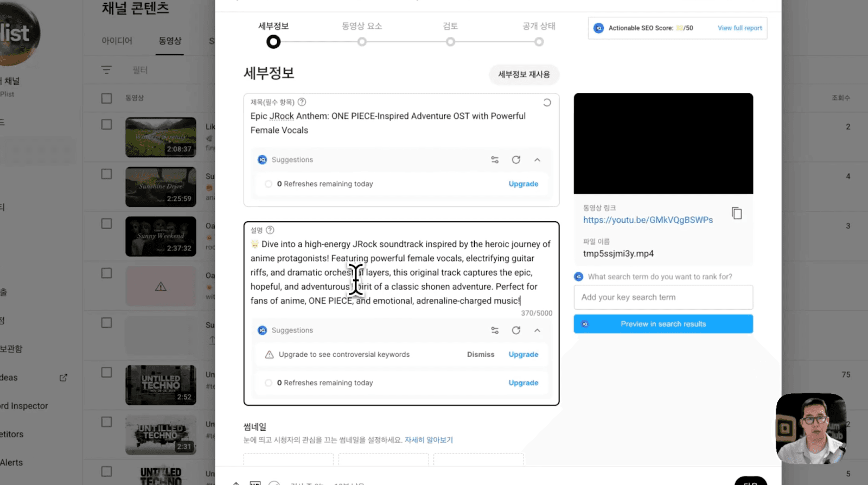This screenshot has height=485, width=868.
Task: Click the vidIQ icon beside the search term question
Action: click(579, 277)
